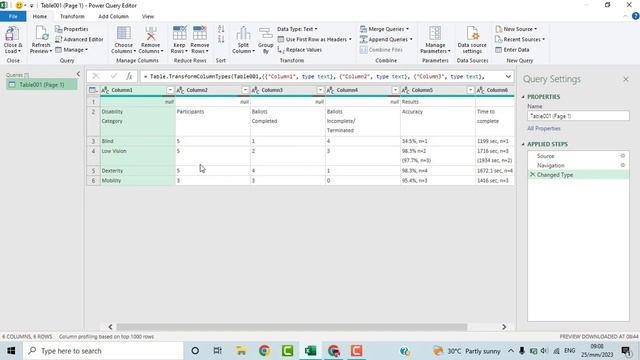The height and width of the screenshot is (360, 640).
Task: Sort ascending using the A-Z icon
Action: tap(221, 29)
